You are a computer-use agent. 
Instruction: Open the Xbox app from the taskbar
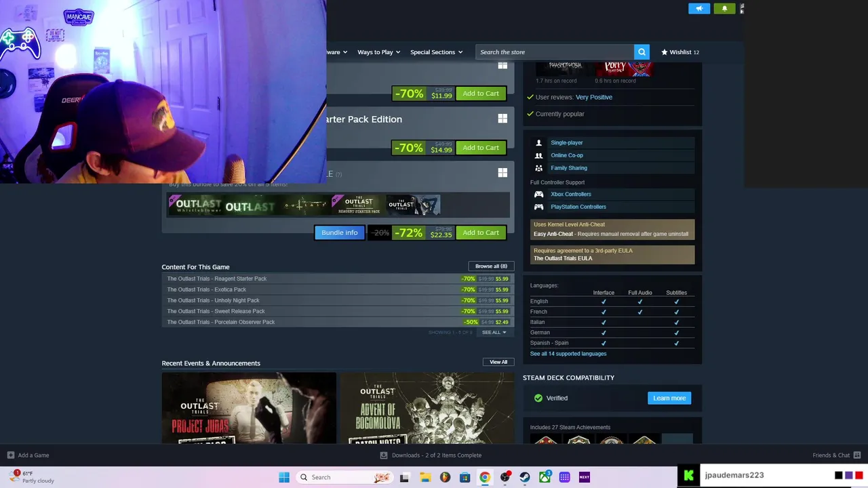tap(545, 477)
